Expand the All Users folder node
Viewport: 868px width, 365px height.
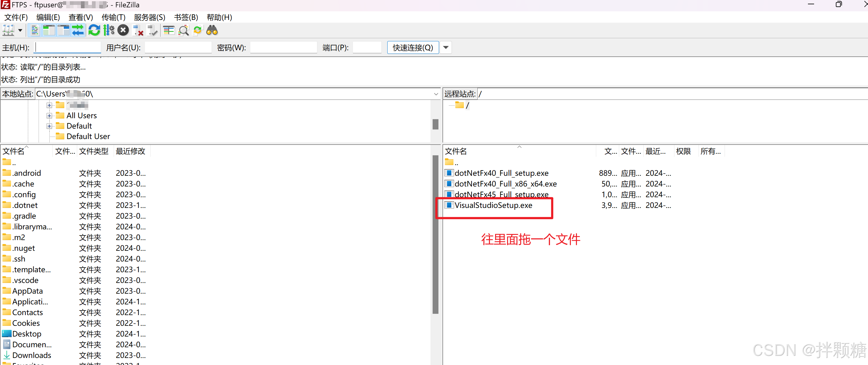(49, 115)
